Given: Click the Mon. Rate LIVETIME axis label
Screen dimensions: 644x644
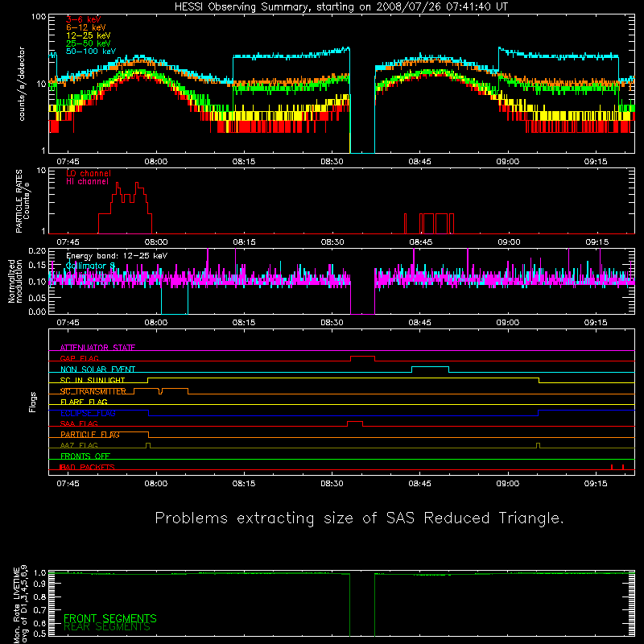Looking at the screenshot, I should [x=21, y=604].
